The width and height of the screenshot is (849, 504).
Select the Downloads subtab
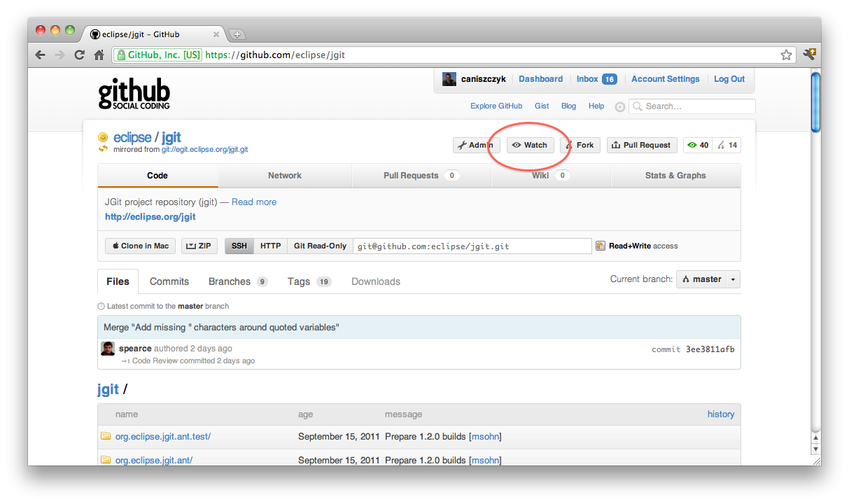coord(376,281)
